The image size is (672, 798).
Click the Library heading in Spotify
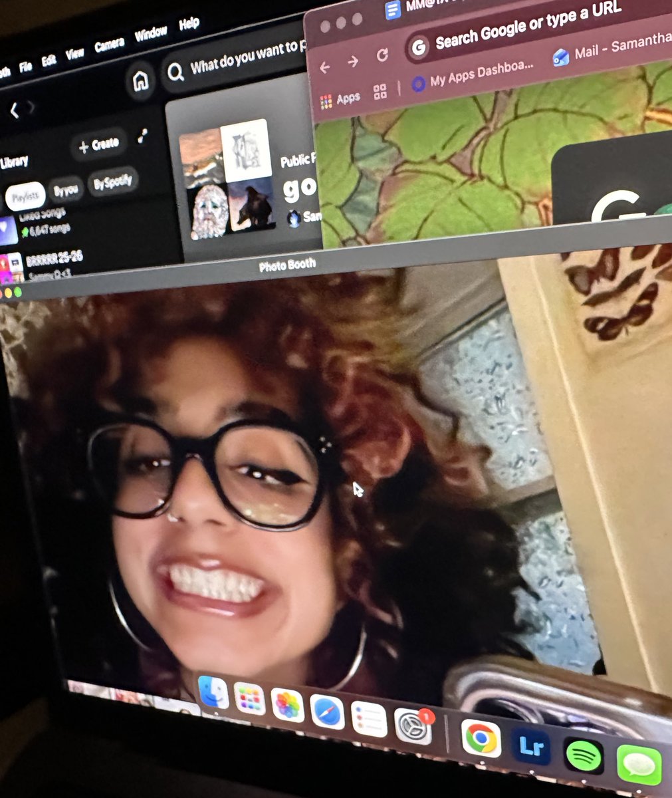pyautogui.click(x=13, y=162)
